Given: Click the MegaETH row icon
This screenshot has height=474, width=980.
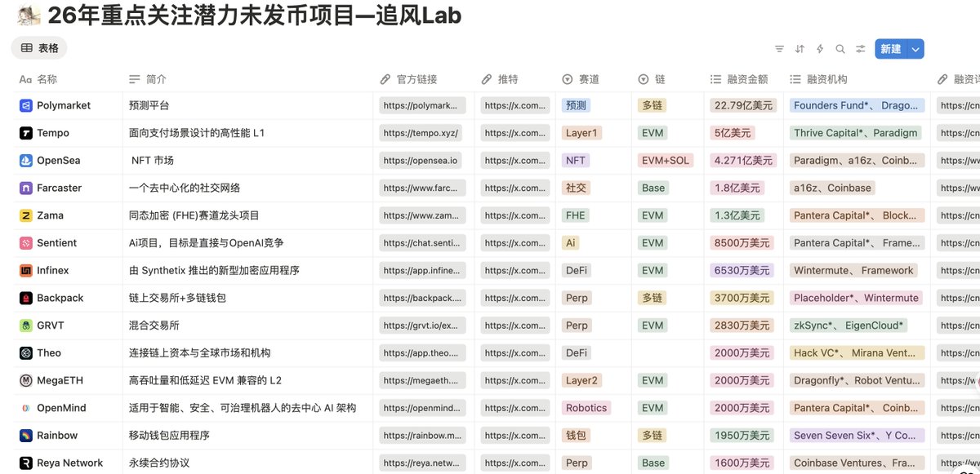Looking at the screenshot, I should [x=25, y=380].
